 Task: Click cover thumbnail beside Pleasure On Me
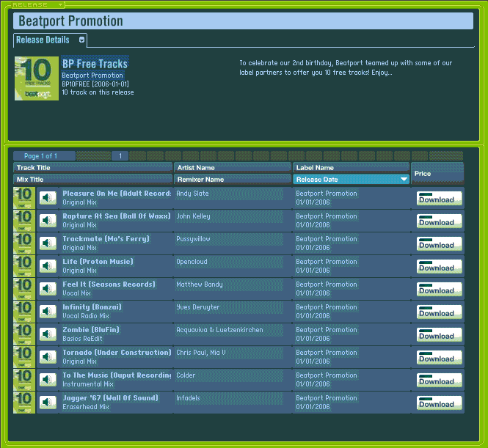click(24, 198)
